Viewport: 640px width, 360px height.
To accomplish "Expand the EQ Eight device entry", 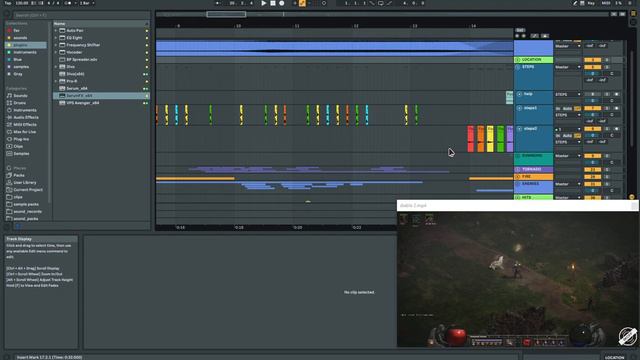I will coord(56,38).
